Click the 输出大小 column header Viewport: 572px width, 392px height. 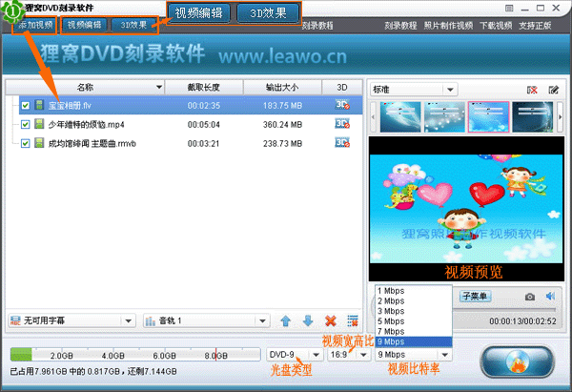point(282,88)
